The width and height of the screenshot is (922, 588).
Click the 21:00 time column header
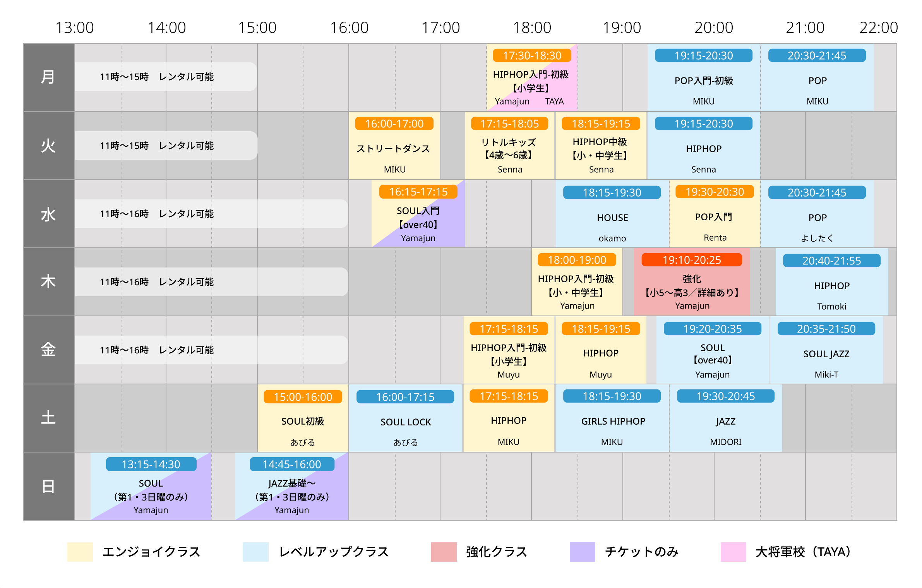click(x=805, y=27)
